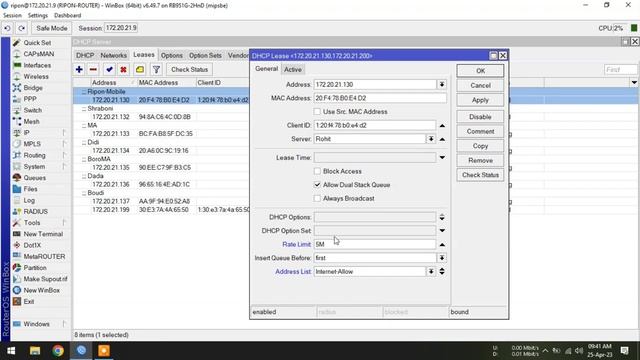
Task: Open Address List dropdown Internet-Allow
Action: [431, 271]
